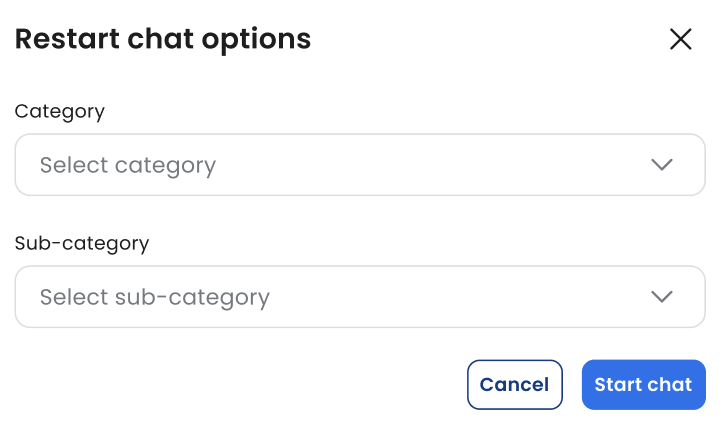Viewport: 724px width, 428px height.
Task: Expand the Category chevron arrow
Action: (661, 165)
